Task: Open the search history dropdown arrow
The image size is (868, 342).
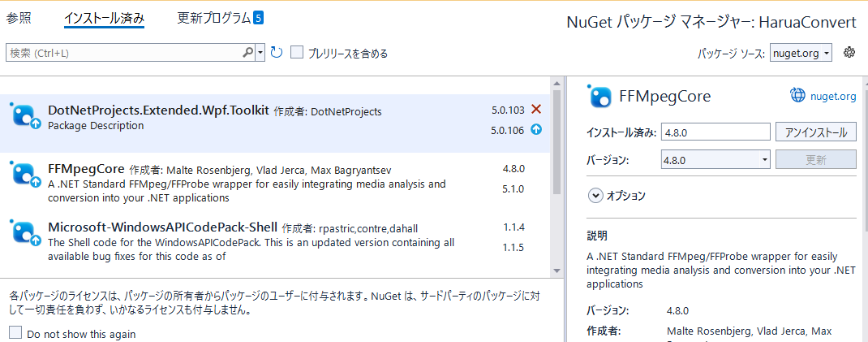Action: click(x=260, y=53)
